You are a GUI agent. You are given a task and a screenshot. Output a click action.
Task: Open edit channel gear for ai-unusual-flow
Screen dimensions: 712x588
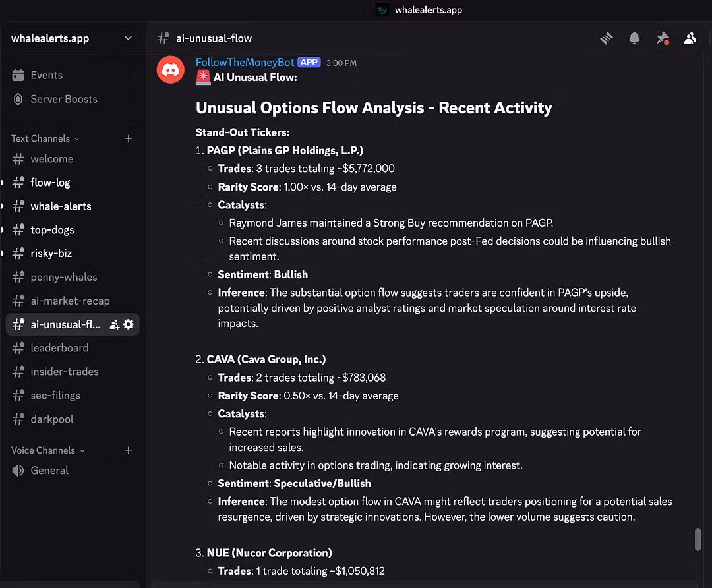pyautogui.click(x=129, y=324)
